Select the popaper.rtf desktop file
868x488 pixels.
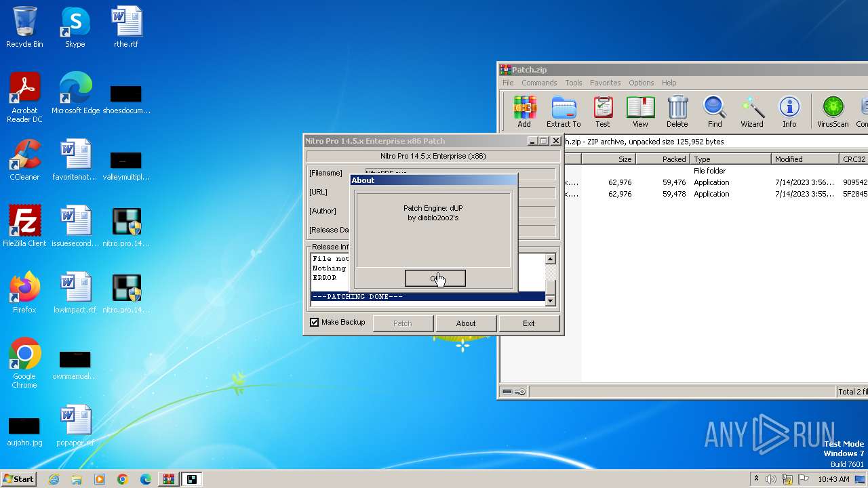(x=75, y=426)
